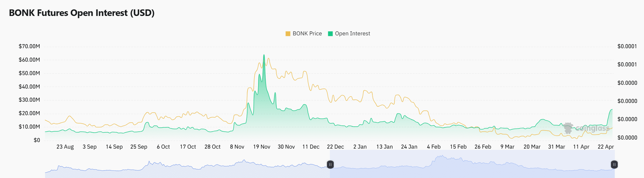Viewport: 644px width, 178px height.
Task: Click the right range slider handle
Action: coord(614,165)
